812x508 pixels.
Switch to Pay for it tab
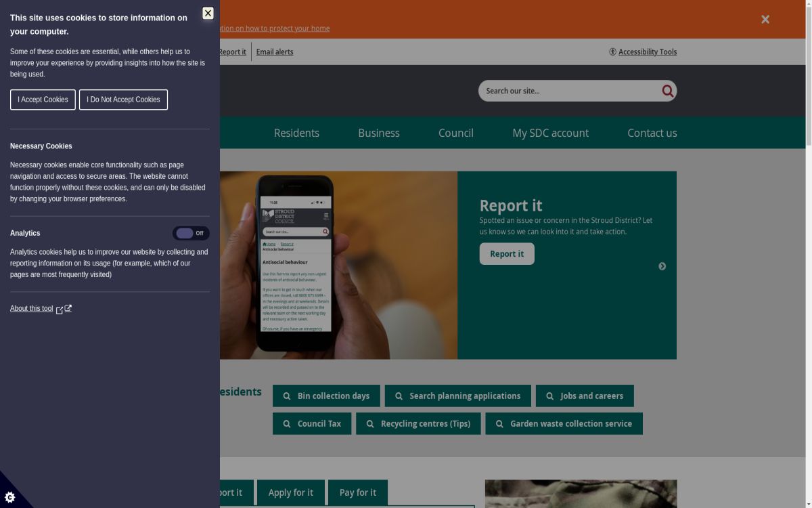tap(357, 492)
